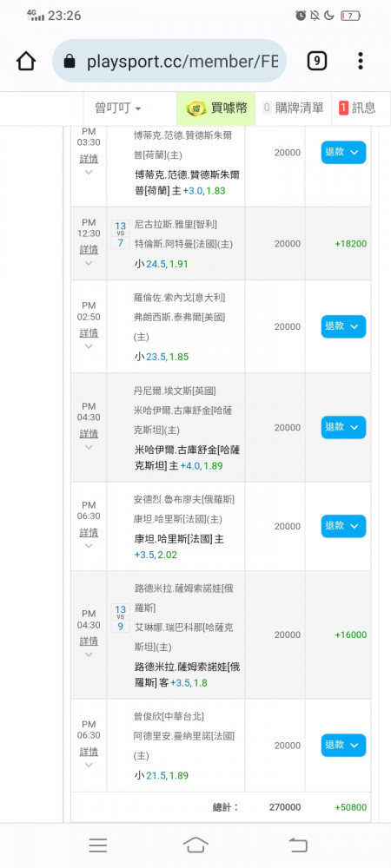The height and width of the screenshot is (868, 391).
Task: Expand 詳情 chevron for 丹尼爾.埃文斯 match
Action: point(89,447)
